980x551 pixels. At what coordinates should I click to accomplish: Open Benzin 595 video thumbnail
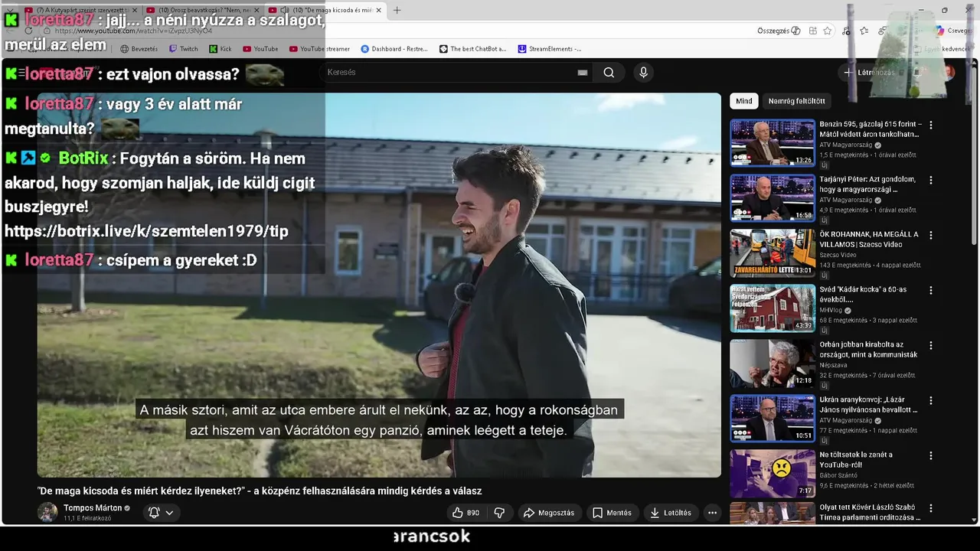pos(773,142)
